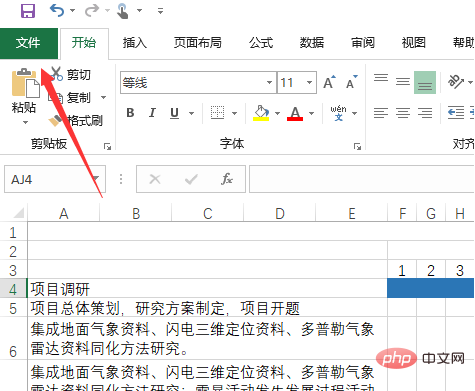This screenshot has height=391, width=475.
Task: Open the 页面布局 tab
Action: pyautogui.click(x=198, y=43)
